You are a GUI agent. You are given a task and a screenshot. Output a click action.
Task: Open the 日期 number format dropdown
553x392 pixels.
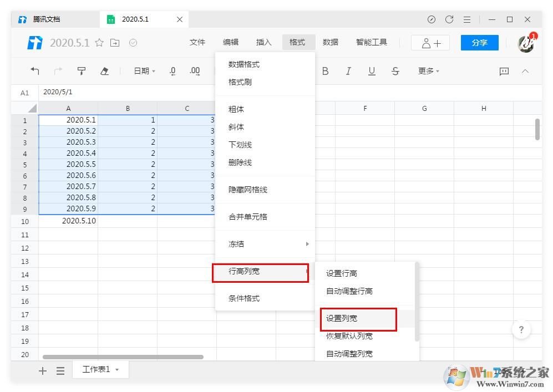pos(143,71)
